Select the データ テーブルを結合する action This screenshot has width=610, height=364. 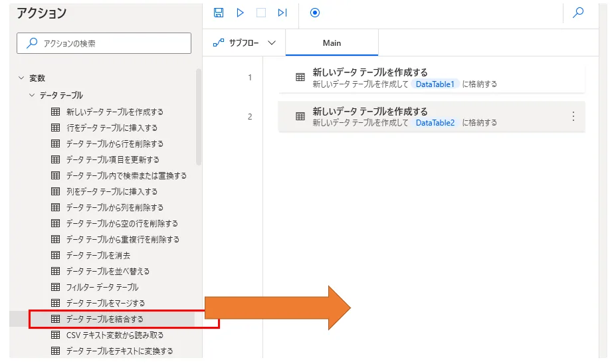[105, 319]
